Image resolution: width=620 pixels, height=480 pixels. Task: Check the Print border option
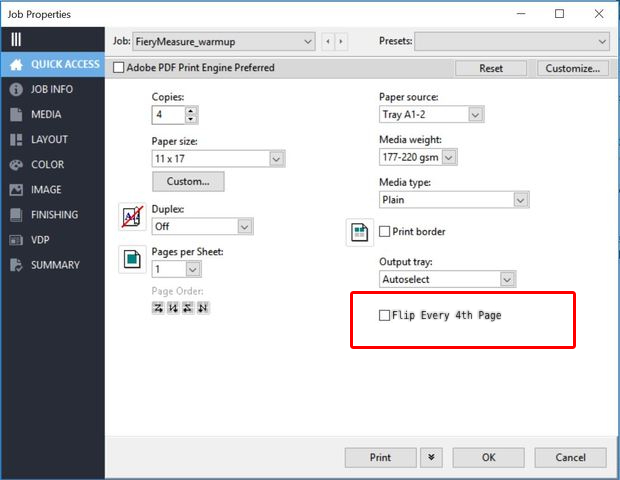384,231
